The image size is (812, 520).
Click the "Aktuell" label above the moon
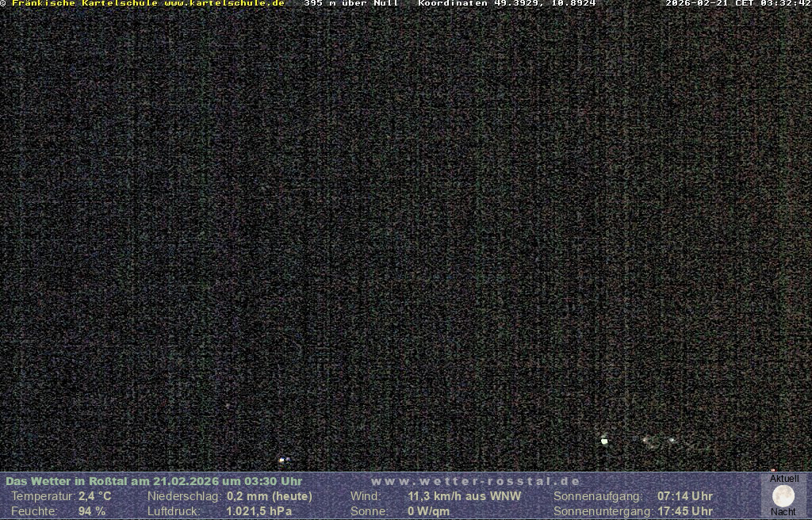[784, 479]
